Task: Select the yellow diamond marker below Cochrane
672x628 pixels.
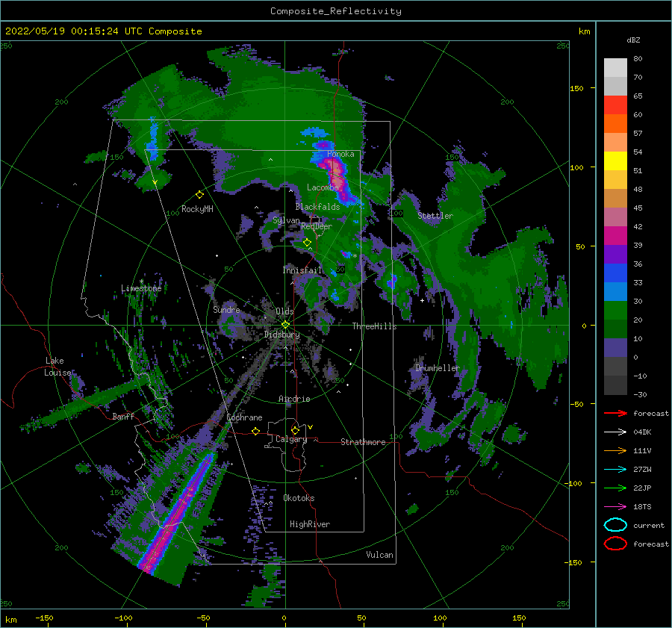Action: tap(255, 431)
